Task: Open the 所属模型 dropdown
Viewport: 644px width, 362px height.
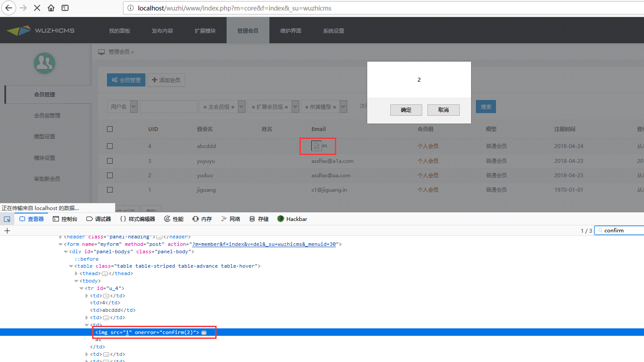Action: [342, 106]
